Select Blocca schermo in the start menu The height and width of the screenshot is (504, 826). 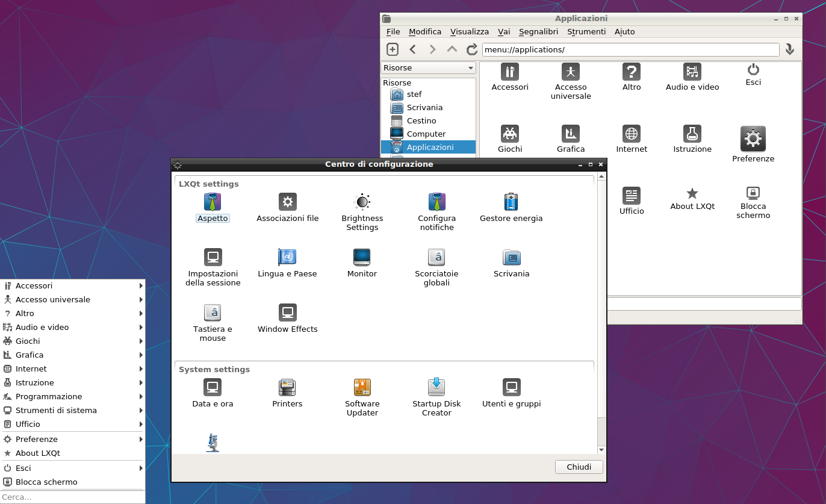click(x=46, y=482)
